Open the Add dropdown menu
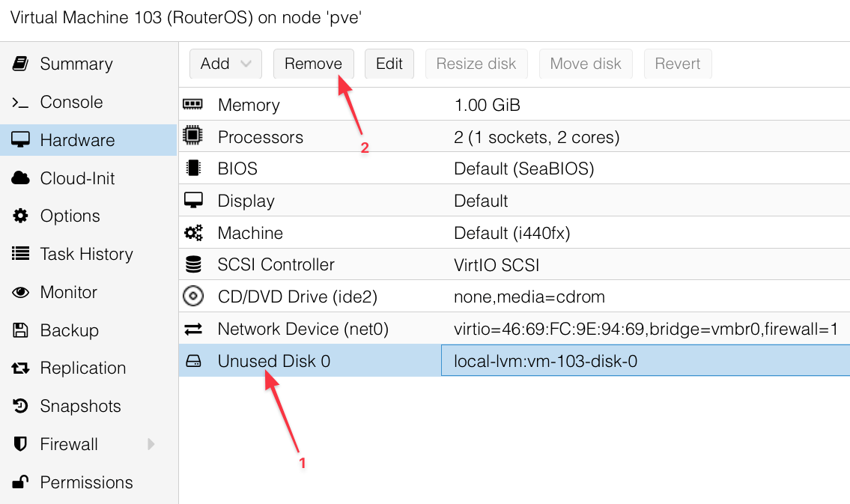This screenshot has width=850, height=504. (x=225, y=64)
